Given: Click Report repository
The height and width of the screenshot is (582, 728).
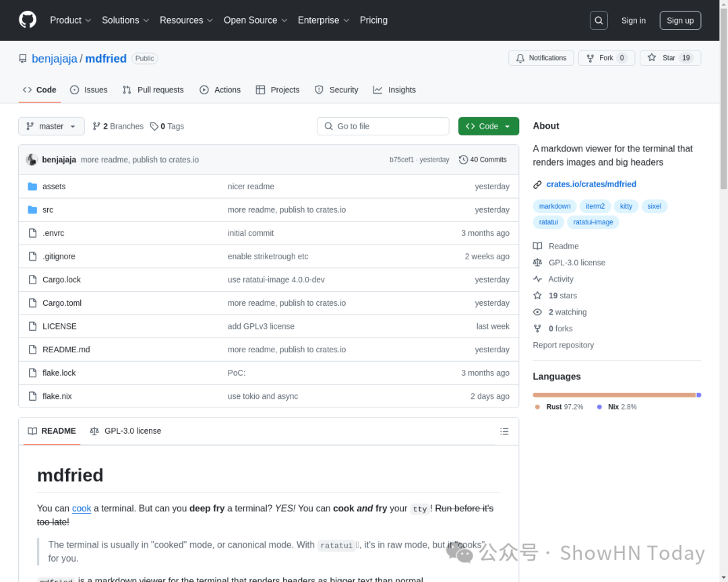Looking at the screenshot, I should [563, 346].
